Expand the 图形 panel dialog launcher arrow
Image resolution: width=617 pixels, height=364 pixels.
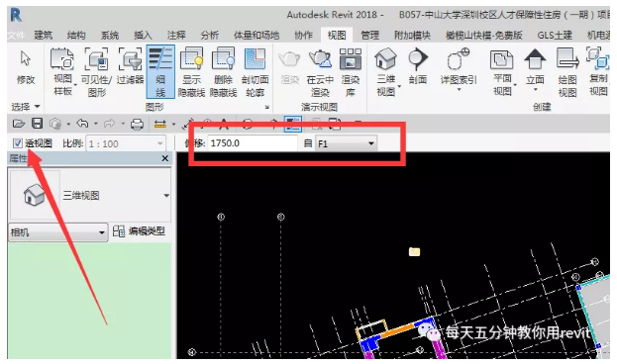266,107
